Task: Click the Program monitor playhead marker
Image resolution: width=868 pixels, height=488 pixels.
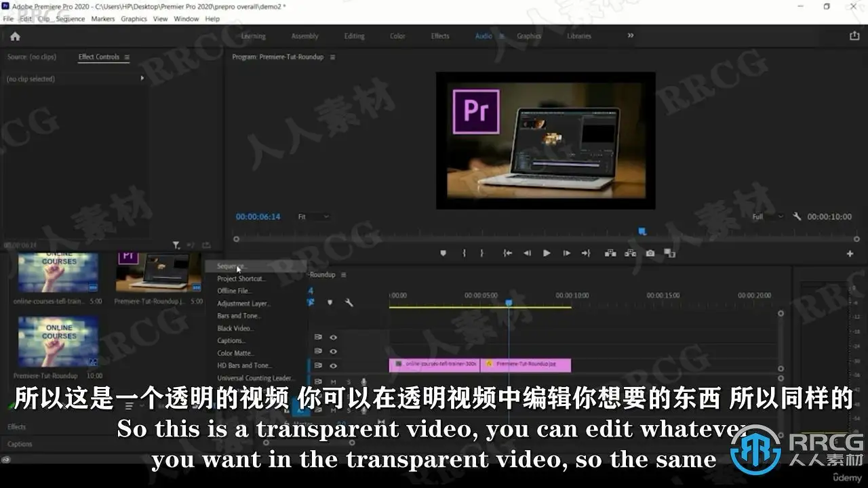Action: pos(642,232)
